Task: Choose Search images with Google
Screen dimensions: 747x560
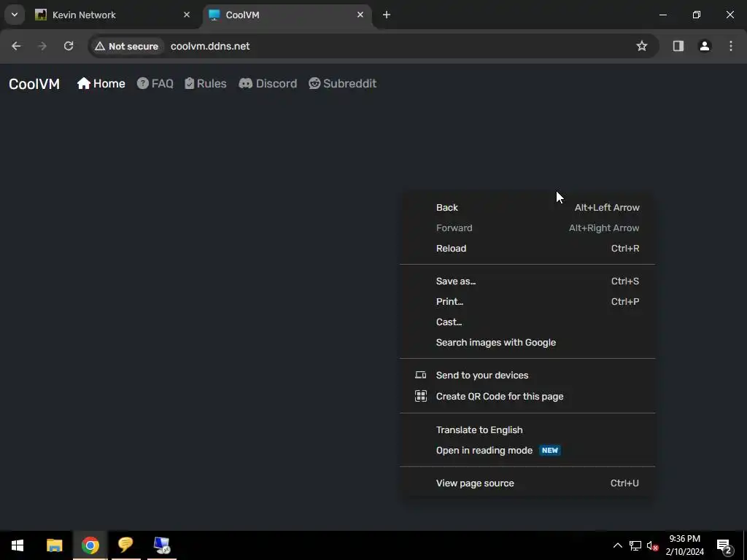Action: [527, 343]
